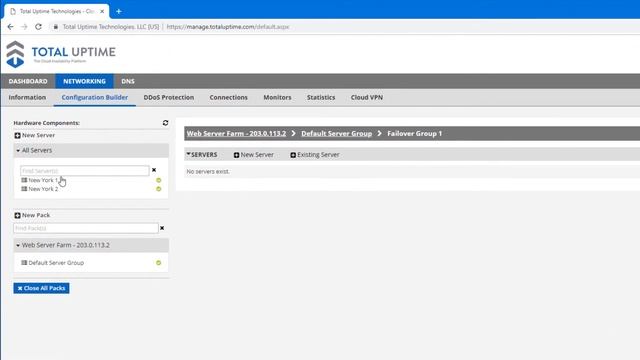This screenshot has width=640, height=360.
Task: Click the Web Server Farm breadcrumb link
Action: click(x=236, y=133)
